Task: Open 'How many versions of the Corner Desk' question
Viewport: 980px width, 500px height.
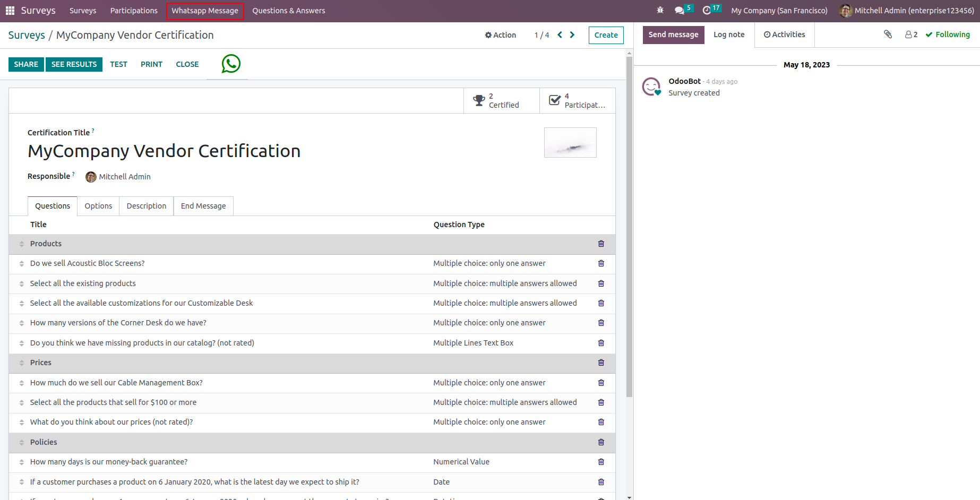Action: [118, 323]
